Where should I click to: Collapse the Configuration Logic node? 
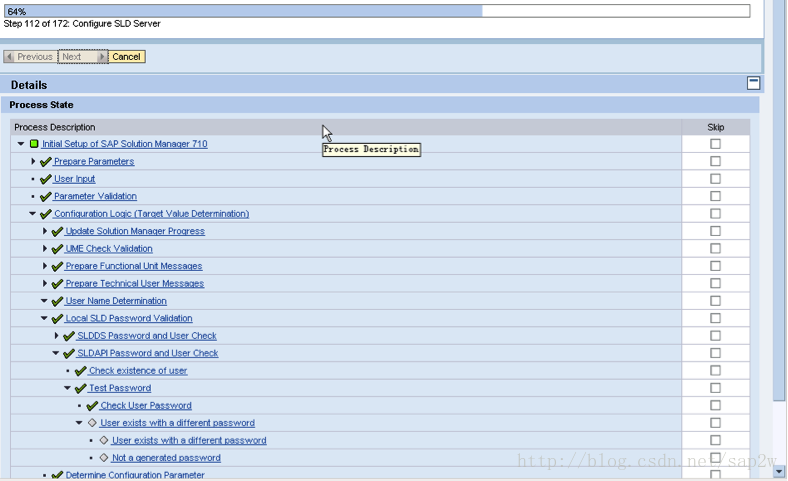tap(33, 214)
